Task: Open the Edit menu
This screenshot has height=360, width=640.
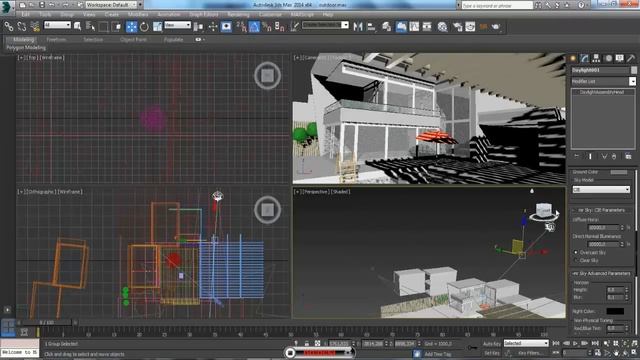Action: (25, 14)
